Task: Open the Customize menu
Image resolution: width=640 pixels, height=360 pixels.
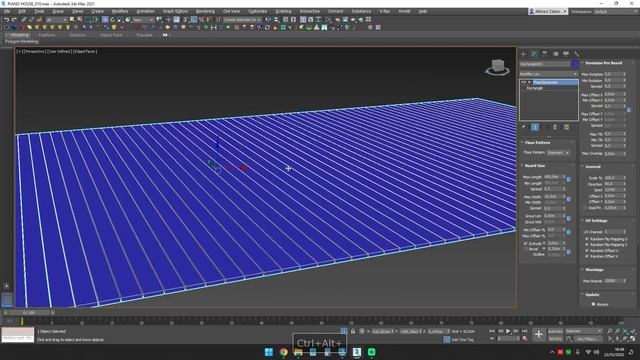Action: click(258, 11)
